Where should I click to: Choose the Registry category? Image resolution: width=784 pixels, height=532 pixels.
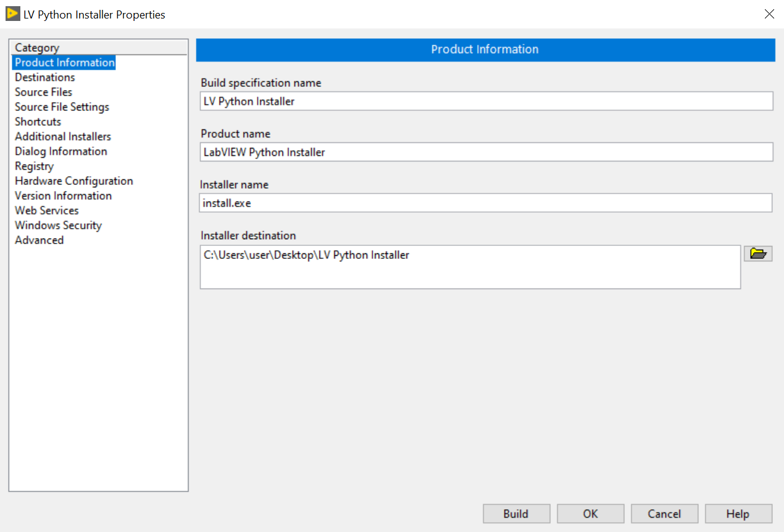pyautogui.click(x=35, y=166)
